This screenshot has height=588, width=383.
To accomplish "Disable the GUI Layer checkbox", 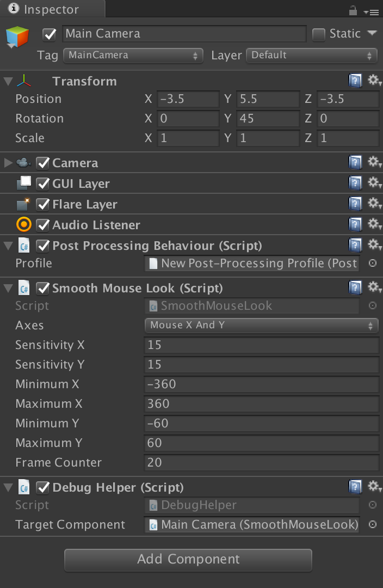I will [43, 183].
